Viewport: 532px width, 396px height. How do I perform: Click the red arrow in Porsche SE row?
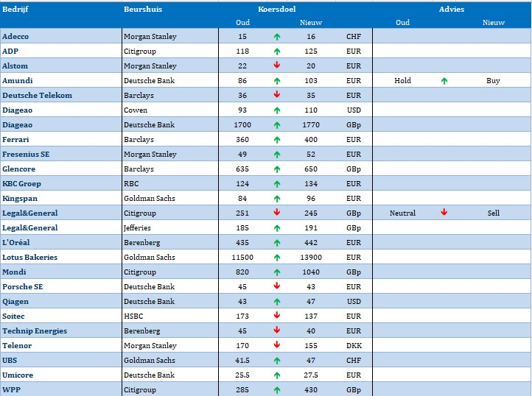pyautogui.click(x=277, y=286)
